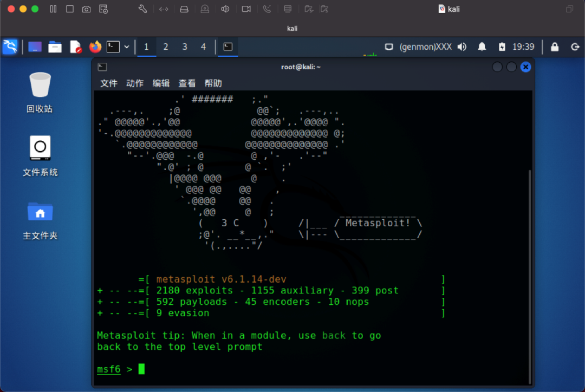Click the terminal window button in Kali panel taskbar
This screenshot has width=585, height=392.
click(227, 47)
